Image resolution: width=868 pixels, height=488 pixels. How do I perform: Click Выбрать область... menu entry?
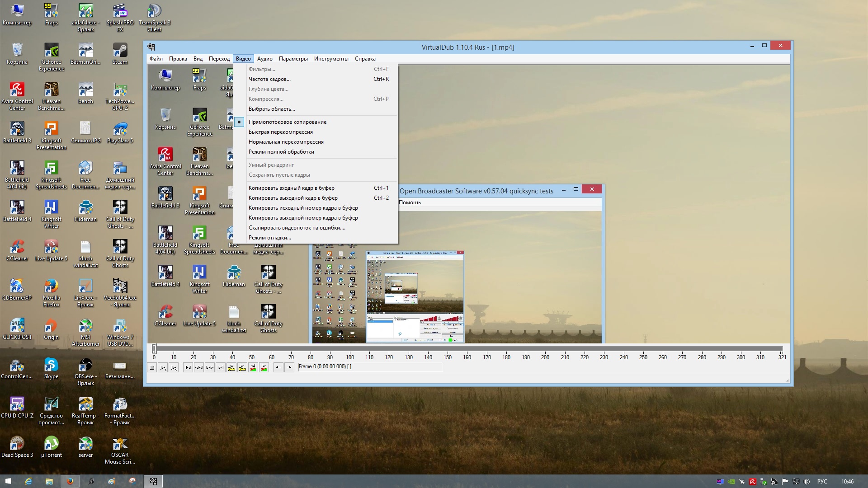click(271, 109)
